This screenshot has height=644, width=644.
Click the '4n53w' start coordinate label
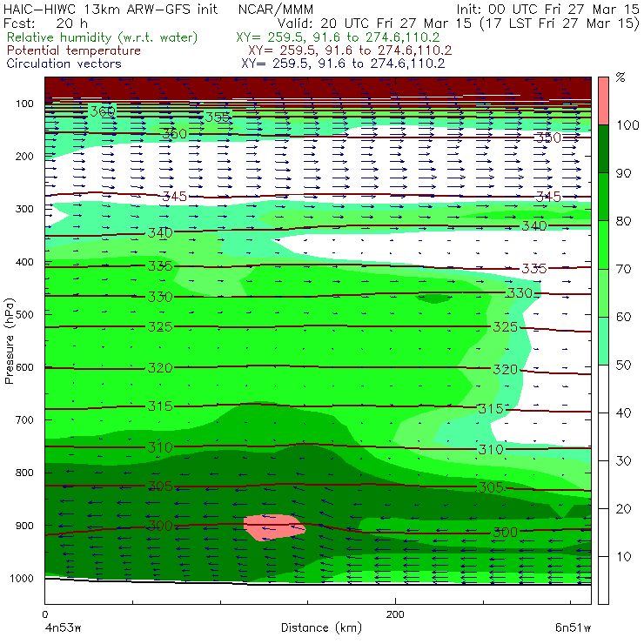click(63, 628)
